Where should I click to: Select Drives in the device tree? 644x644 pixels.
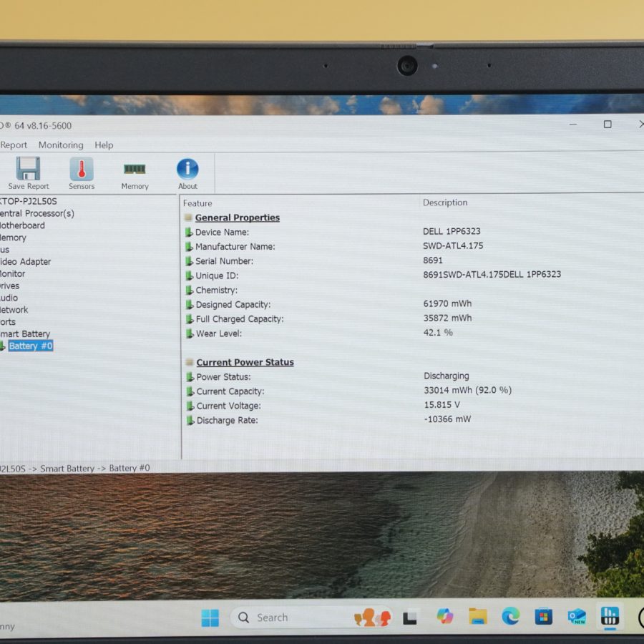tap(10, 286)
